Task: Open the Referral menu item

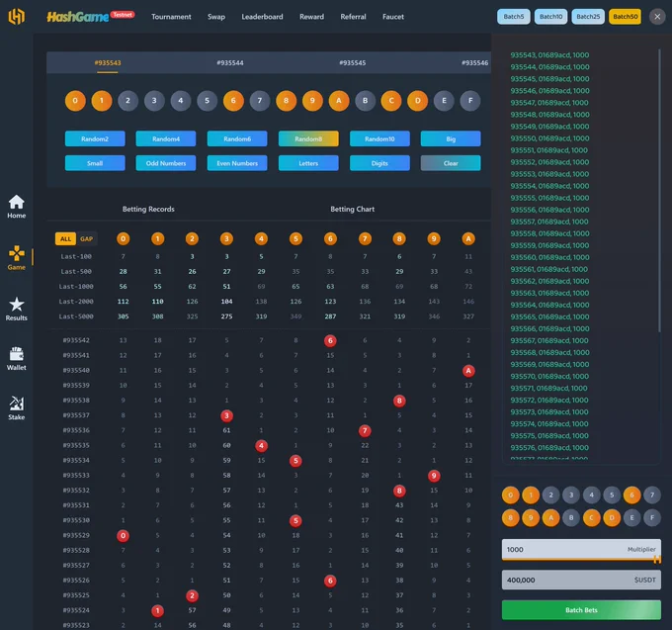Action: (x=353, y=17)
